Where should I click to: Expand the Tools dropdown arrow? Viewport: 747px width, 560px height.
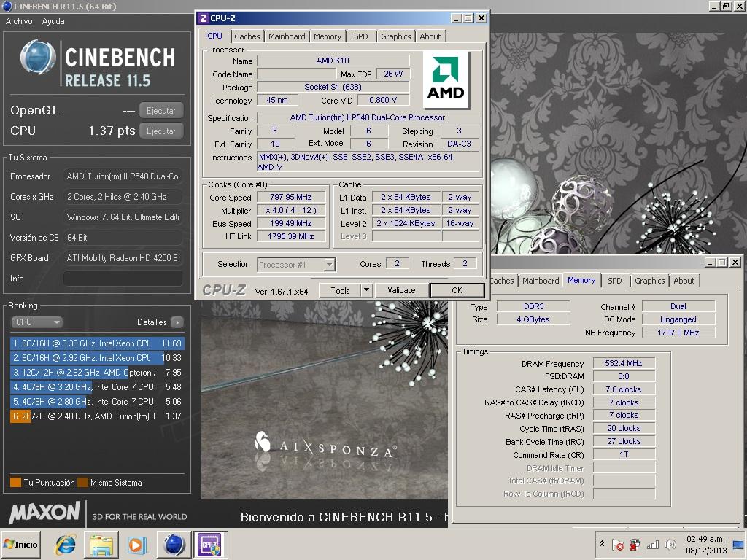coord(366,290)
